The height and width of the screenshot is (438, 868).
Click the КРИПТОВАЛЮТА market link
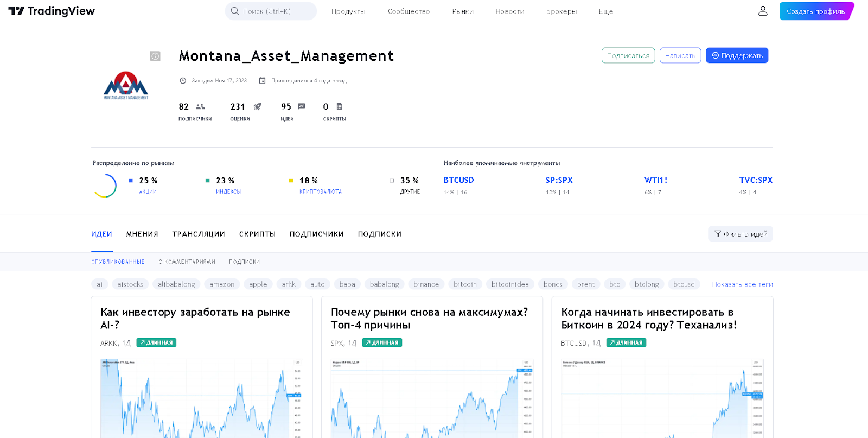(x=321, y=192)
